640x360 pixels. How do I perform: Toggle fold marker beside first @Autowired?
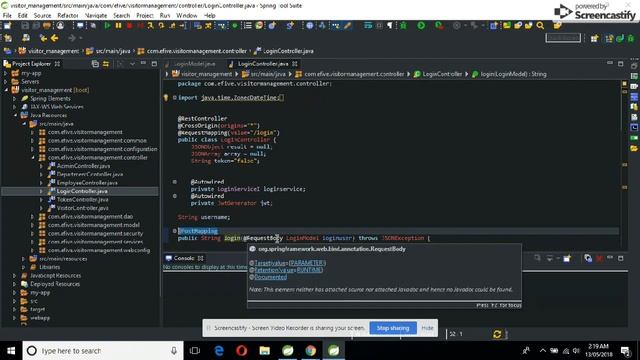[x=175, y=182]
